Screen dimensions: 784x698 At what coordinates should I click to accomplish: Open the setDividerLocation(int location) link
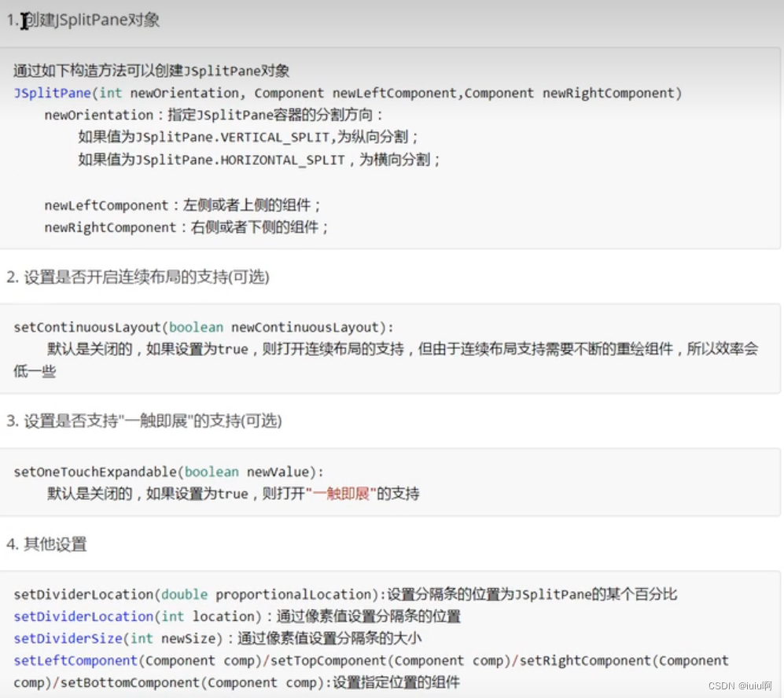coord(83,616)
